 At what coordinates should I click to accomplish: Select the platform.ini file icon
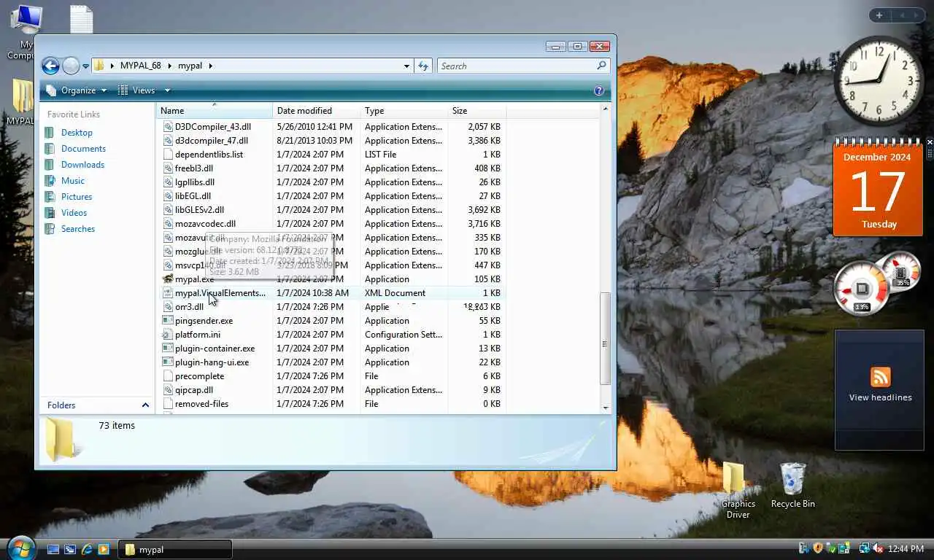tap(168, 335)
